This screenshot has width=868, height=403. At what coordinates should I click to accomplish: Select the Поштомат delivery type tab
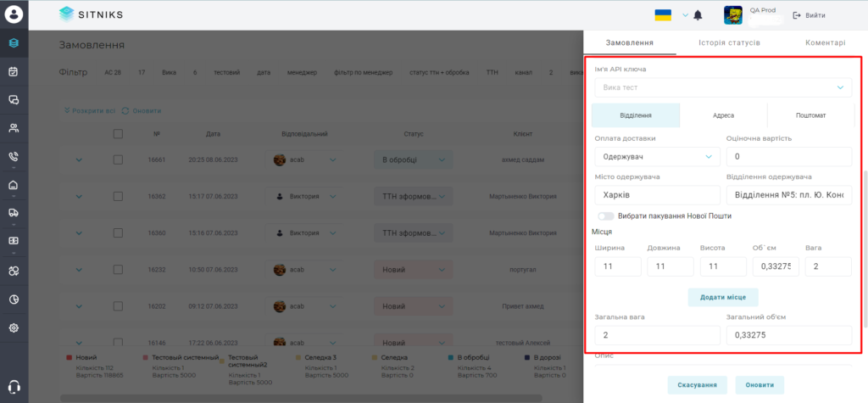[811, 115]
